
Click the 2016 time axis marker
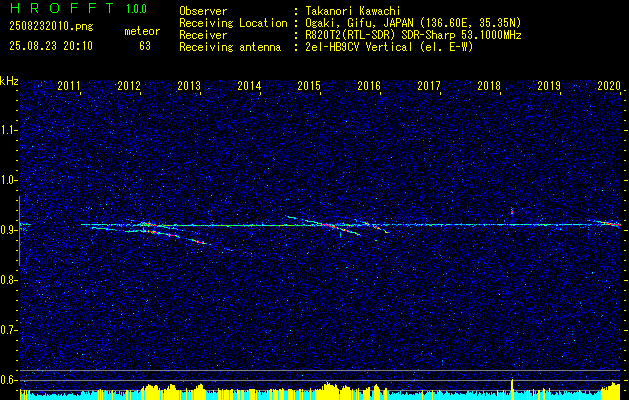369,85
